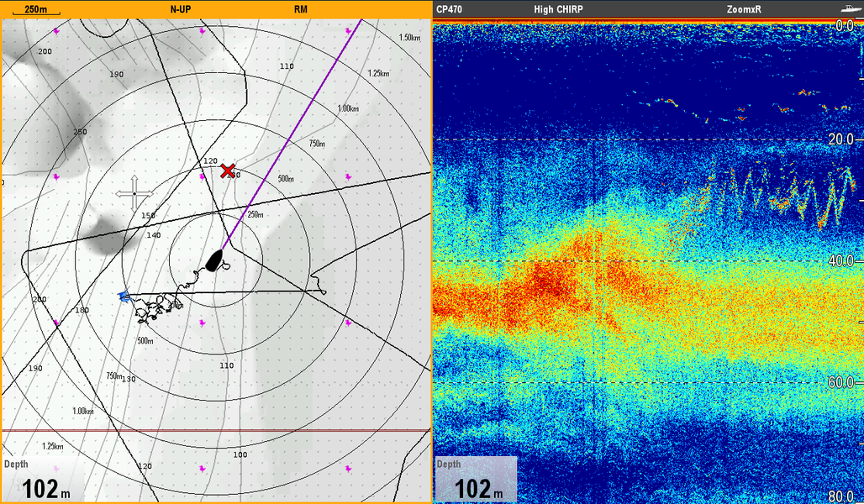This screenshot has height=504, width=864.
Task: Click the 40.0 depth line label
Action: click(840, 261)
